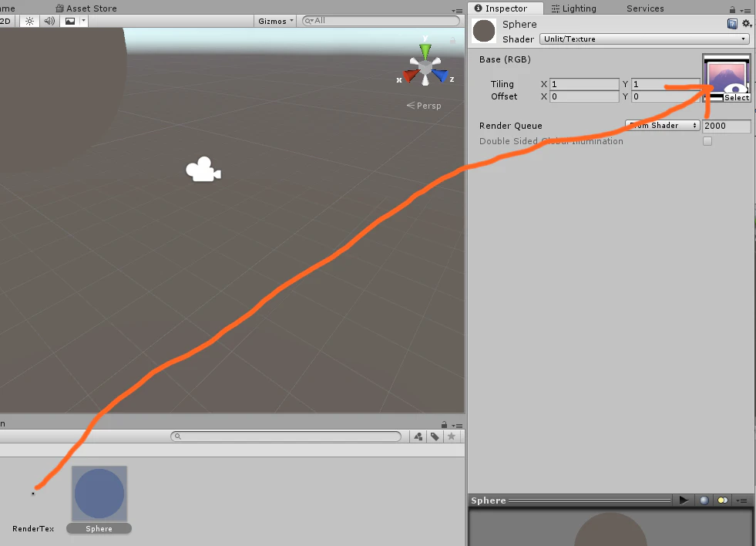This screenshot has height=546, width=756.
Task: Toggle scene lighting with the sun icon
Action: [x=29, y=22]
